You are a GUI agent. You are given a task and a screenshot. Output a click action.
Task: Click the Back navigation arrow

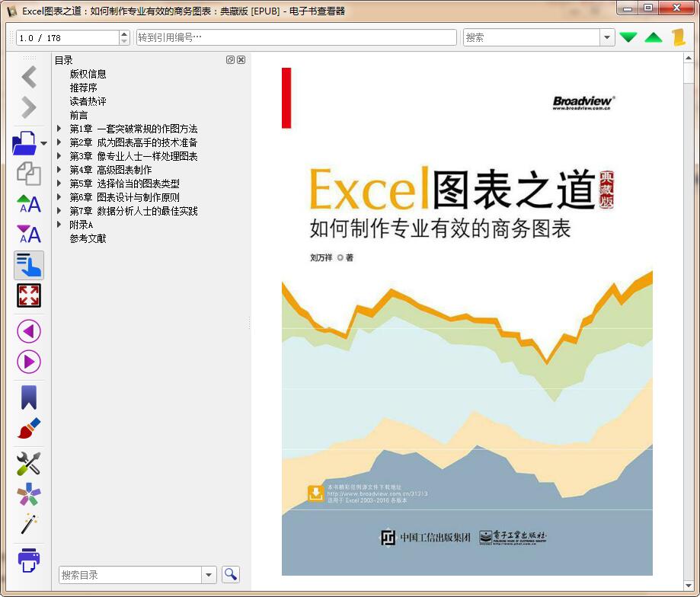click(x=29, y=77)
